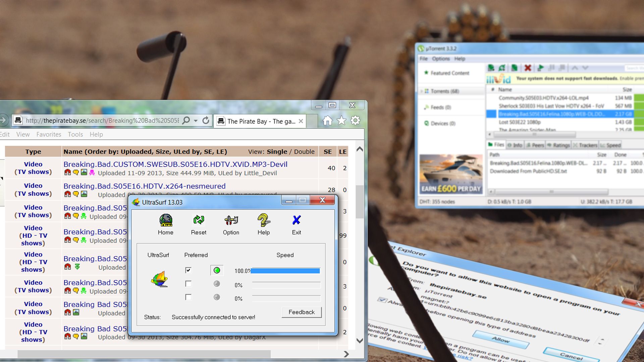
Task: Check the second UltraSurf Preferred checkbox
Action: (188, 284)
